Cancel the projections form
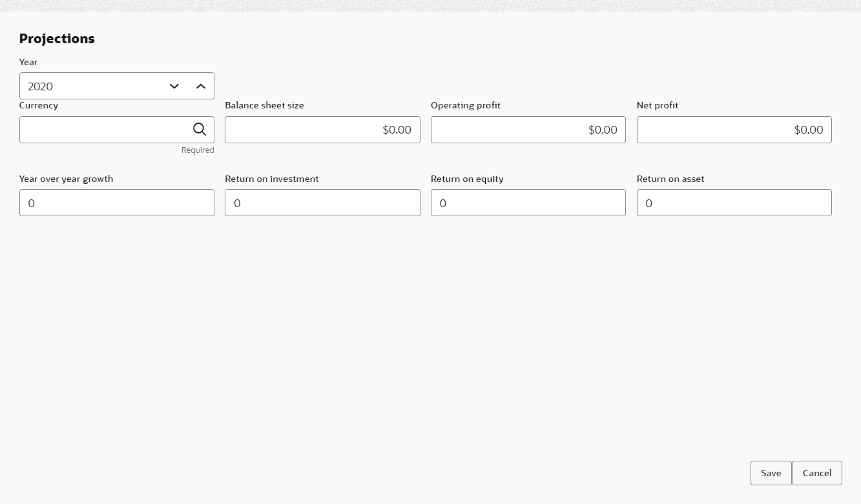 [x=817, y=473]
